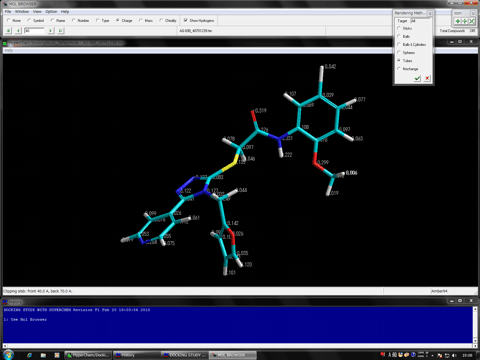This screenshot has height=360, width=480.
Task: Switch to HyperChem taskbar button
Action: (88, 355)
